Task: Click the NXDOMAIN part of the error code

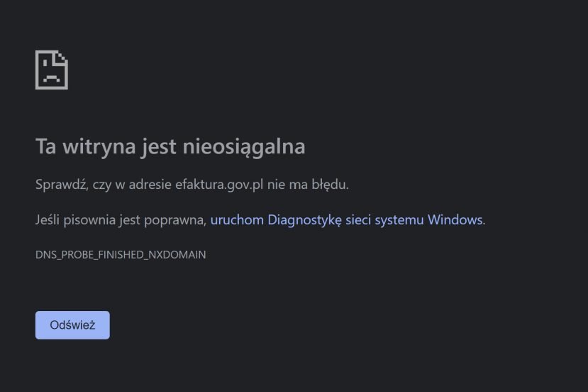Action: (x=177, y=254)
